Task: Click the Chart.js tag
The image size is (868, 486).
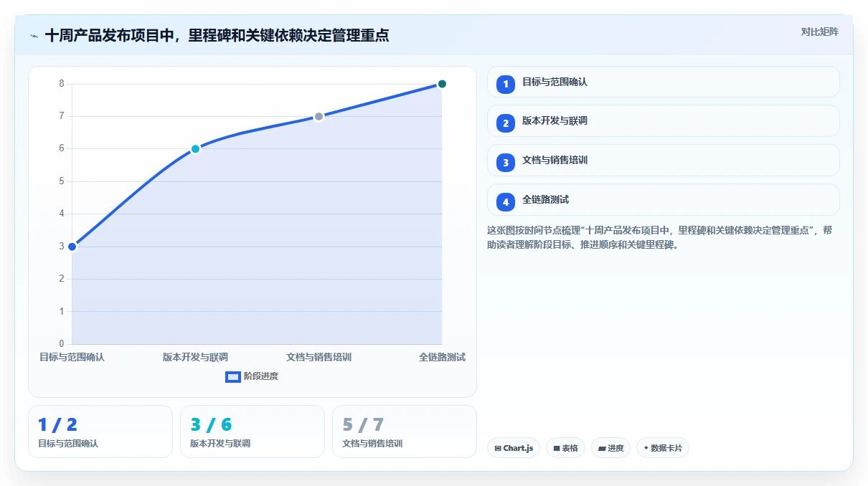Action: (514, 448)
